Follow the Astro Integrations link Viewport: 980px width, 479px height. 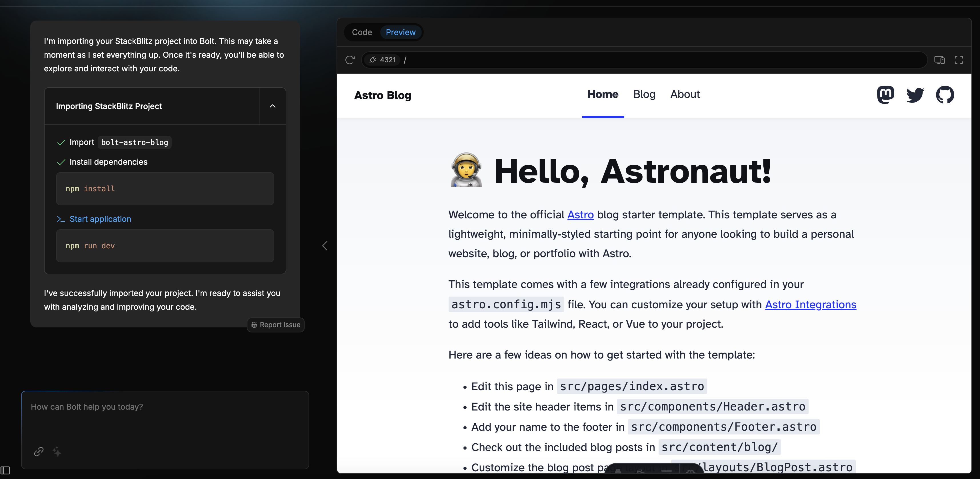810,305
